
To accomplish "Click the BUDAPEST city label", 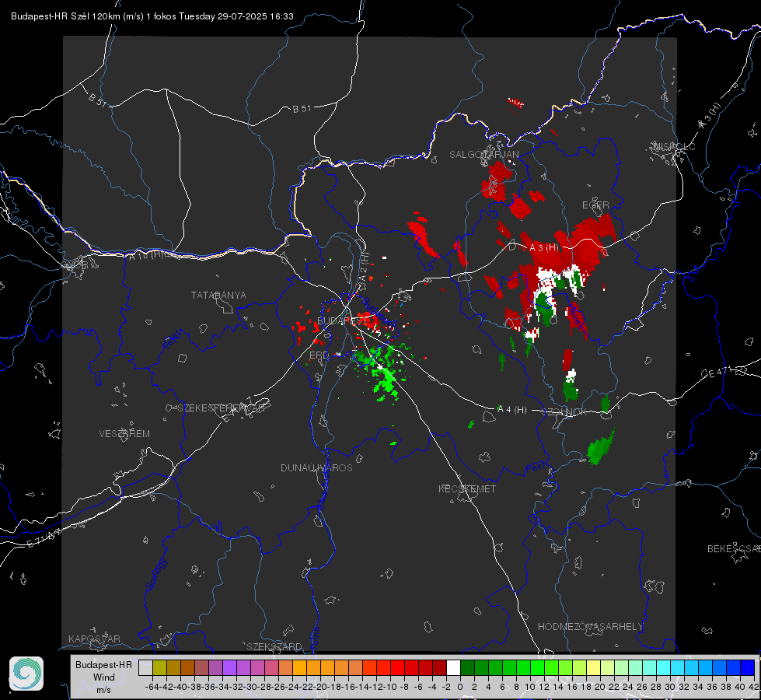I will click(342, 320).
